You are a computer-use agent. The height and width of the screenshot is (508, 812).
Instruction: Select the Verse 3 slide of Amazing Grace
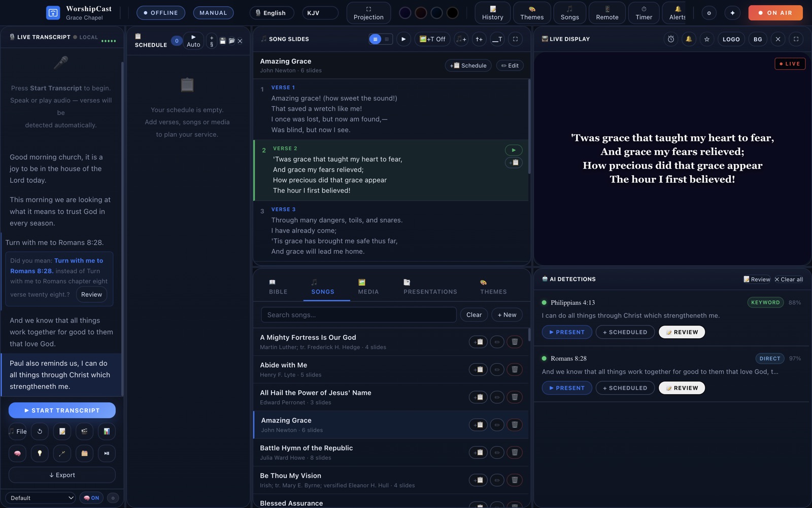tap(391, 231)
